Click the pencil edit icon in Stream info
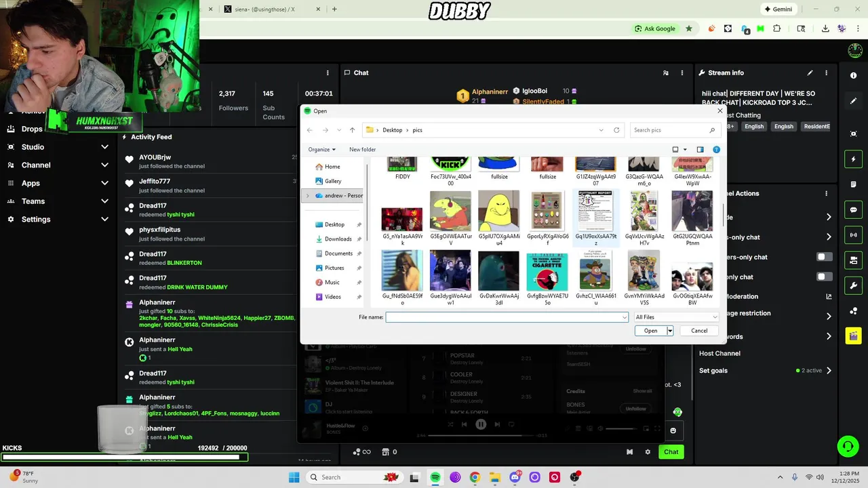This screenshot has height=488, width=868. (810, 73)
